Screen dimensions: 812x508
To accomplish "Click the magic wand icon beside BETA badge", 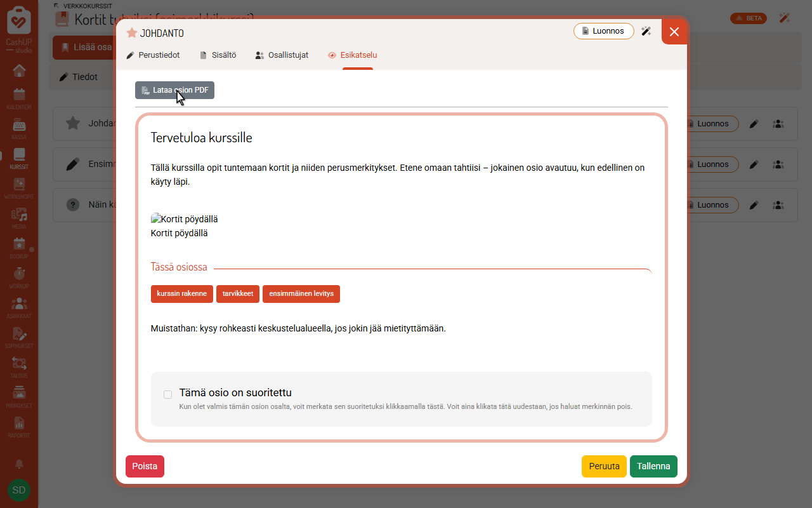I will tap(785, 18).
